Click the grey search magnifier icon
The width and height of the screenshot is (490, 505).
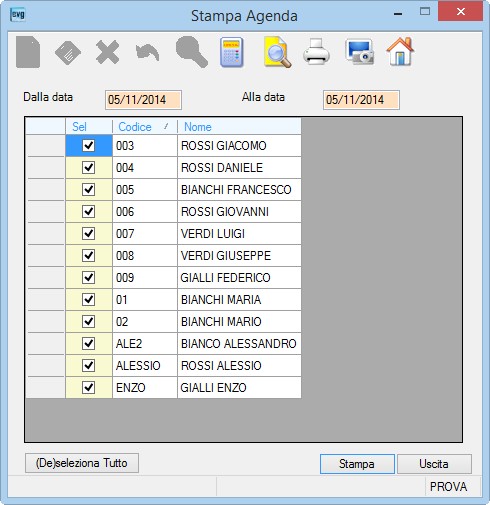(192, 52)
